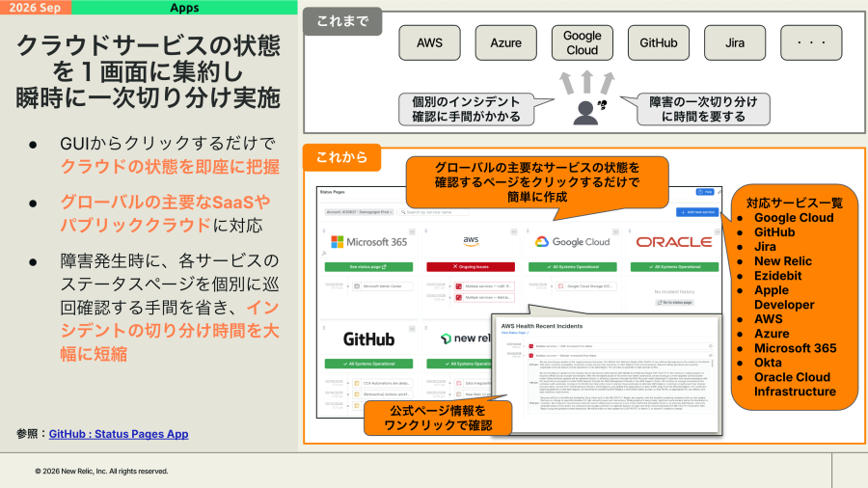Click the AWS Health Recent Incidents title
Image resolution: width=868 pixels, height=488 pixels.
click(x=542, y=326)
